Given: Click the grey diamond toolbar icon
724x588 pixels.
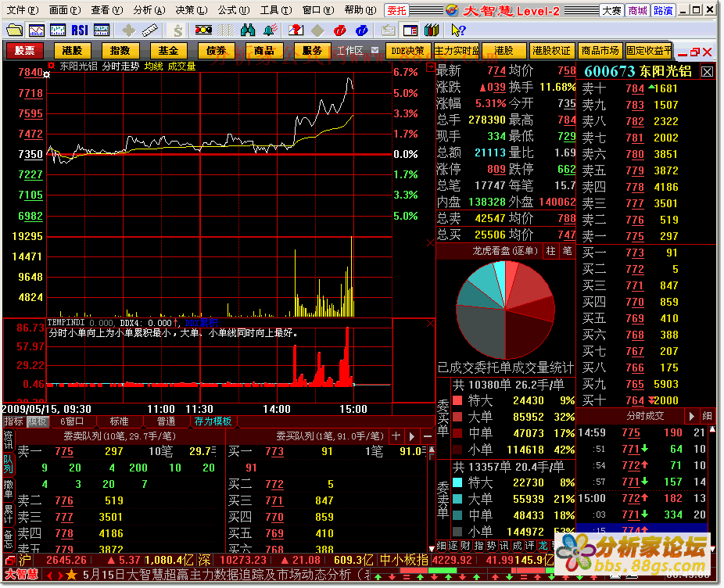Looking at the screenshot, I should point(317,30).
